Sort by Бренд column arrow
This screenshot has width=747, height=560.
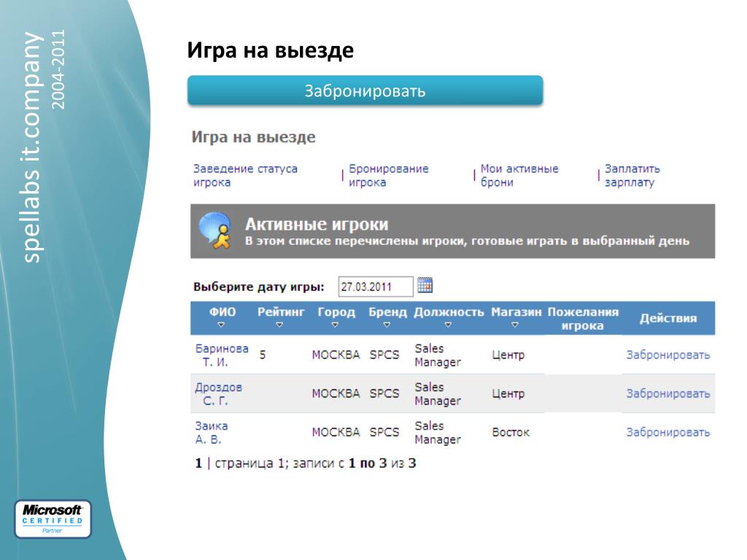coord(387,324)
